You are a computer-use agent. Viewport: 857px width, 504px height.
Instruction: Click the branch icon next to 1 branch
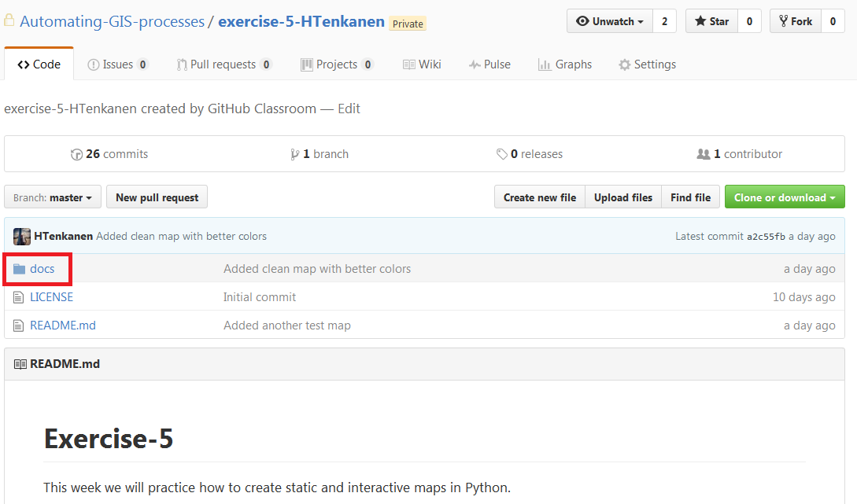click(295, 154)
